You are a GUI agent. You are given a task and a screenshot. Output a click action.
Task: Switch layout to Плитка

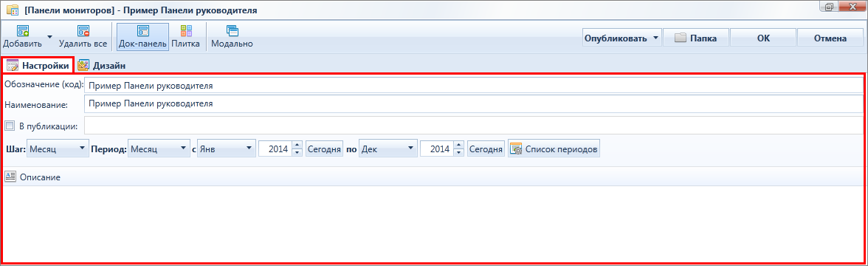tap(186, 37)
